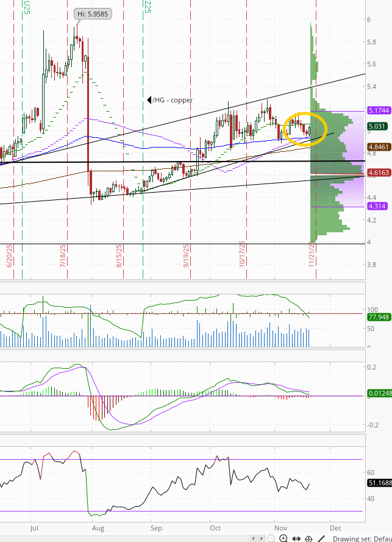The height and width of the screenshot is (542, 392).
Task: Click the Jul label on time axis
Action: [x=34, y=528]
